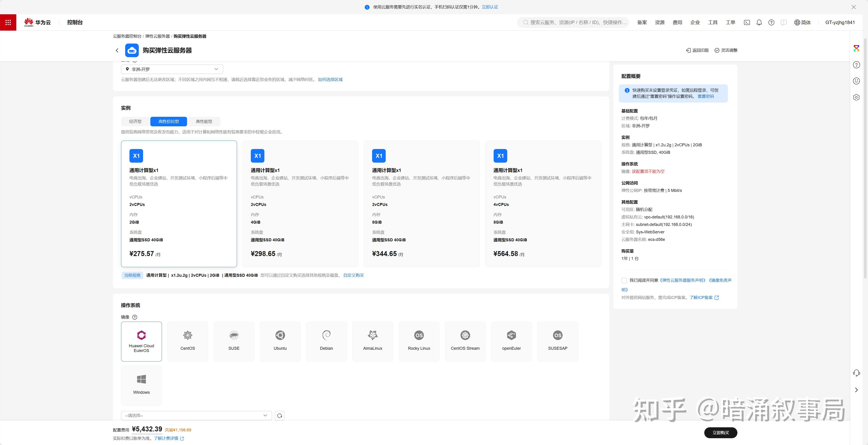Image resolution: width=868 pixels, height=445 pixels.
Task: Check the service agreement checkbox
Action: [x=624, y=281]
